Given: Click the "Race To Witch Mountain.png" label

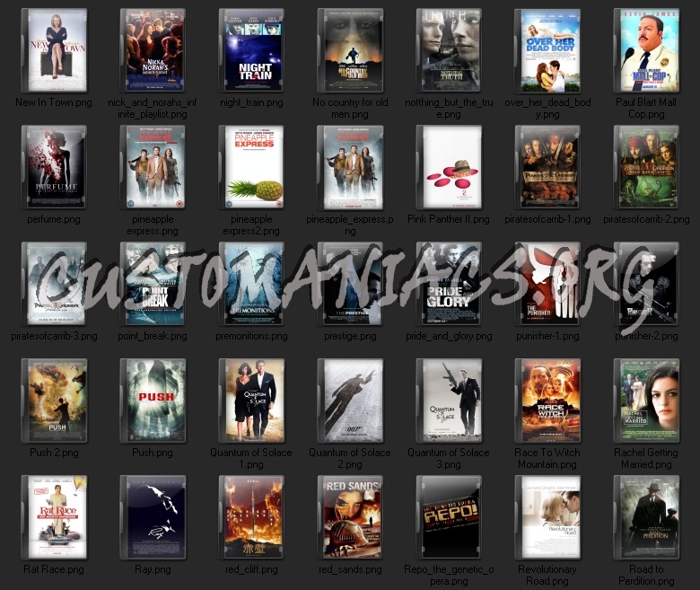Looking at the screenshot, I should (547, 458).
